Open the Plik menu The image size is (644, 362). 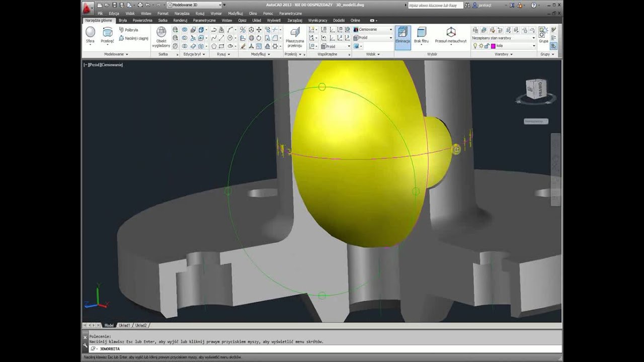100,14
